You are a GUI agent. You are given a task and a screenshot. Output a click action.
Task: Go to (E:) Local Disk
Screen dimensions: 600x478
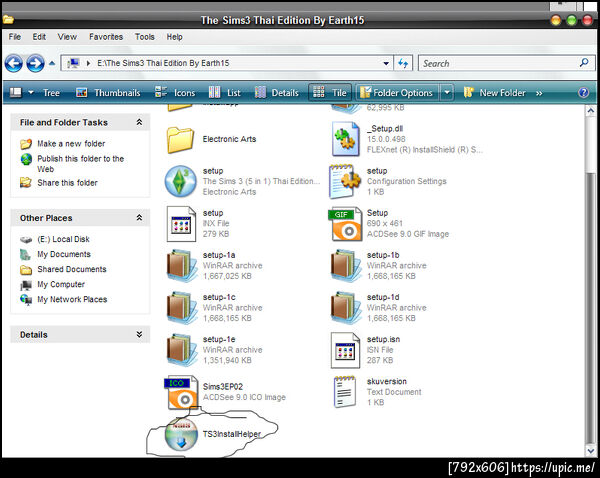tap(63, 239)
